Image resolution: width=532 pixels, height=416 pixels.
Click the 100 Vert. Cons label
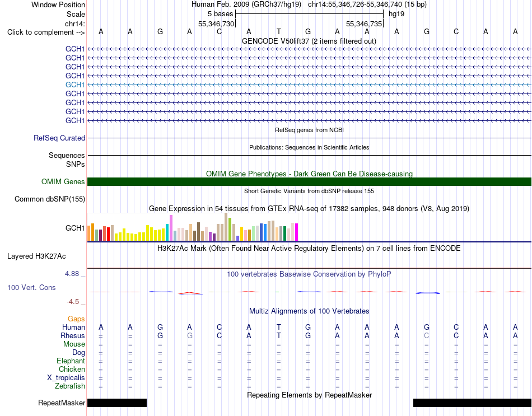[x=31, y=287]
